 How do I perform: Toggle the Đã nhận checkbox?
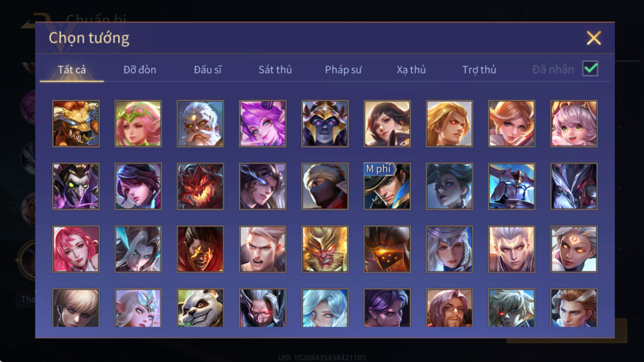tap(590, 69)
